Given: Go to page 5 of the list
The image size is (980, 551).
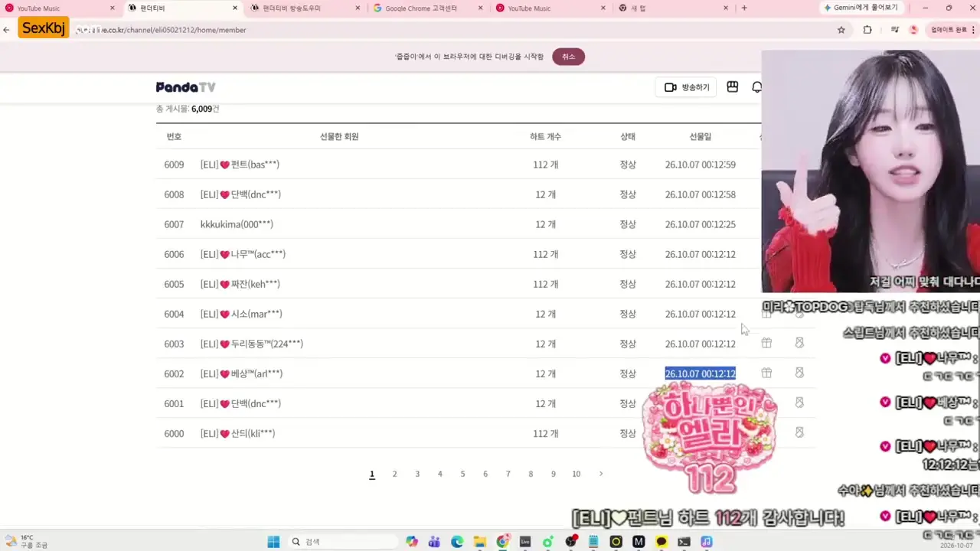Looking at the screenshot, I should (x=462, y=474).
